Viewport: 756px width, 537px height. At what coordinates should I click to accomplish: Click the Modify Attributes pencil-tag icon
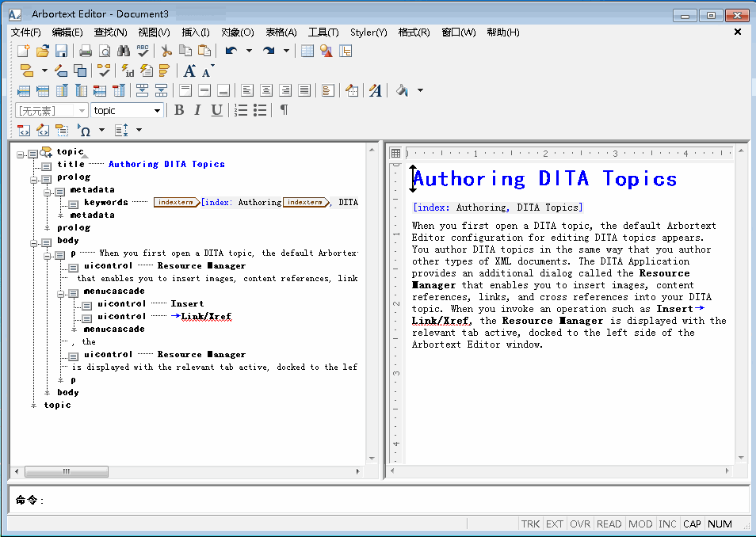pos(61,70)
